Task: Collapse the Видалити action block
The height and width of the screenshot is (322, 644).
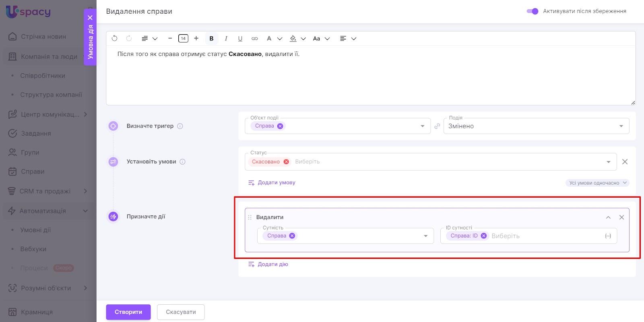Action: [608, 217]
